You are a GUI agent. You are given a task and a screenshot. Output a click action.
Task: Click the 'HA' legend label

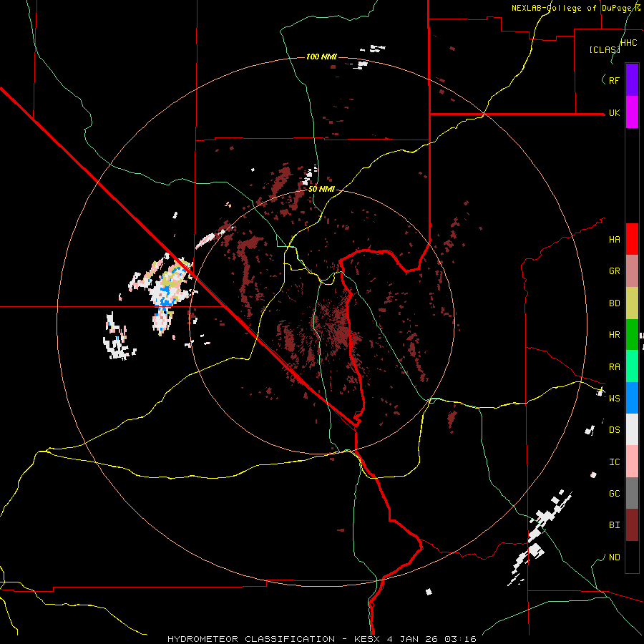click(614, 240)
